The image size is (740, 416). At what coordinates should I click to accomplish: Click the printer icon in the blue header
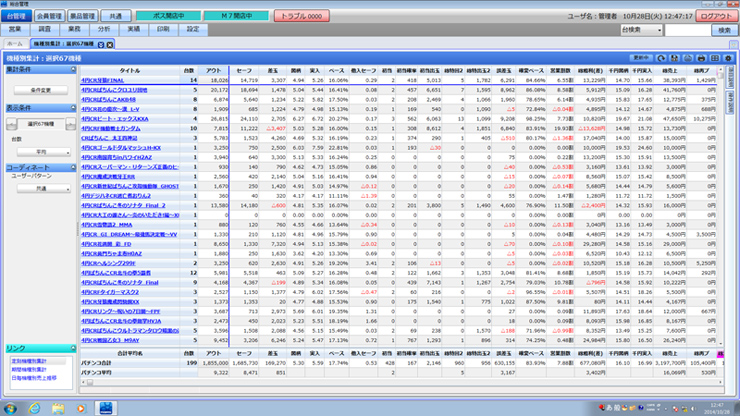click(701, 58)
